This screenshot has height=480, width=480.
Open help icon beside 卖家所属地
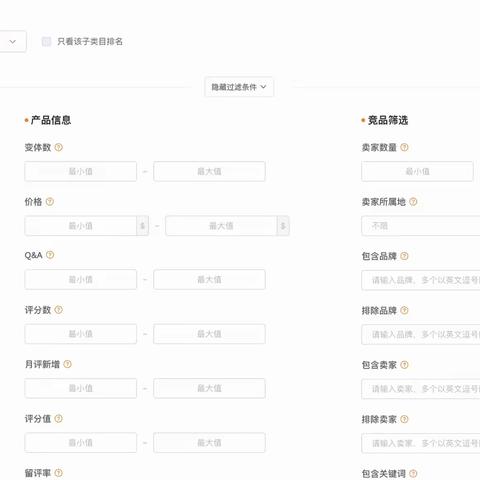click(413, 202)
